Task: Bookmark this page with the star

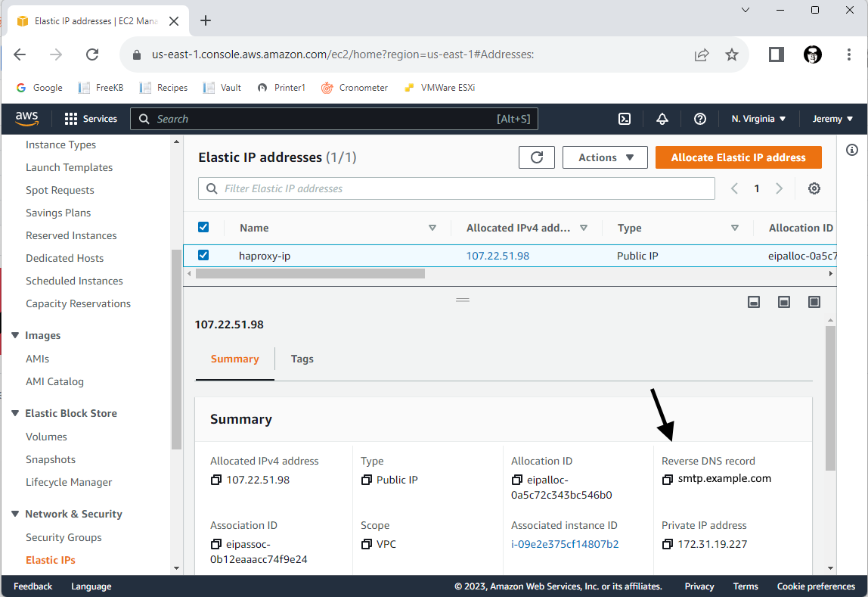Action: coord(732,54)
